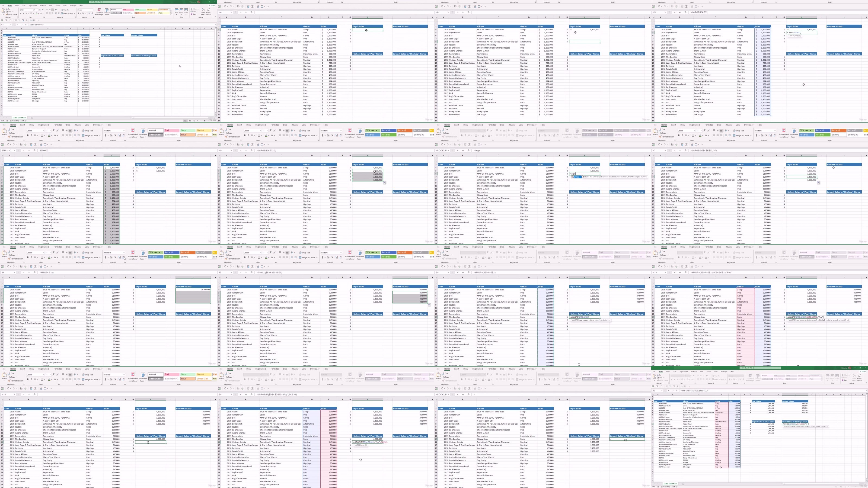Toggle Top Align in the H14 frame
Image resolution: width=868 pixels, height=488 pixels.
[x=63, y=374]
